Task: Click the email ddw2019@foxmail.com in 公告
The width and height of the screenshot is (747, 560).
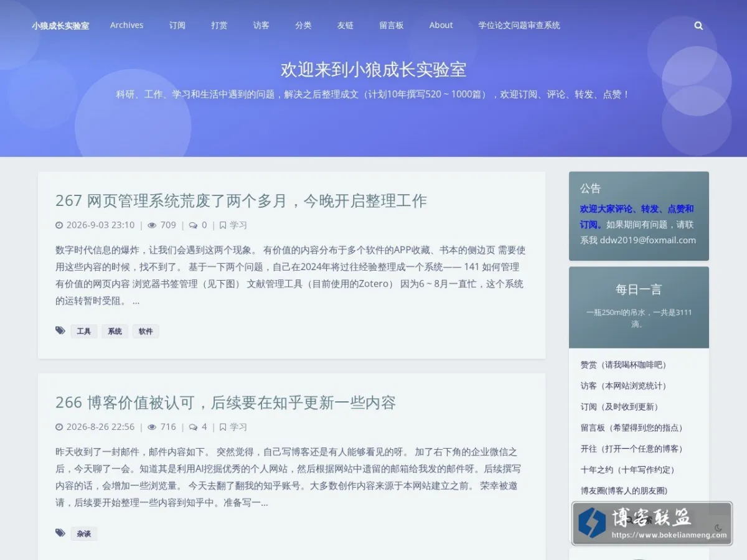Action: [648, 240]
